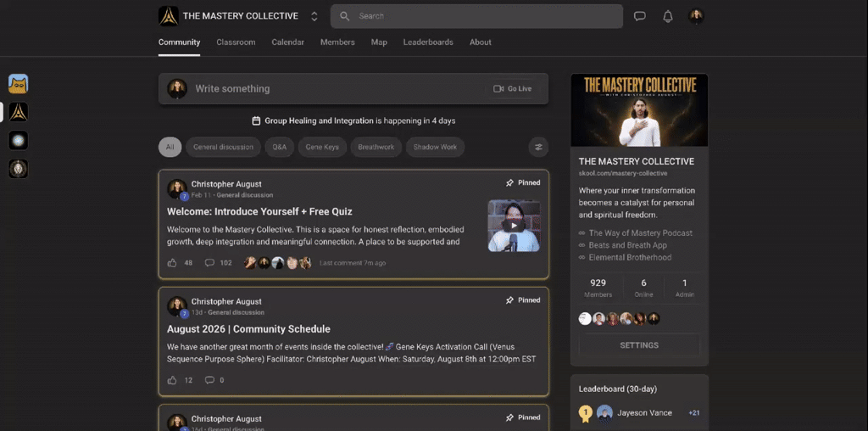Filter posts by Shadow Work
868x431 pixels.
point(435,147)
